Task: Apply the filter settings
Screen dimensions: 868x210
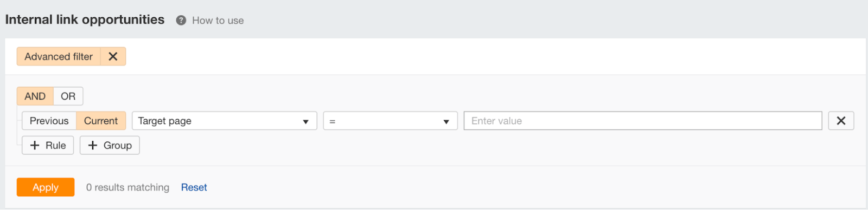Action: click(x=46, y=187)
